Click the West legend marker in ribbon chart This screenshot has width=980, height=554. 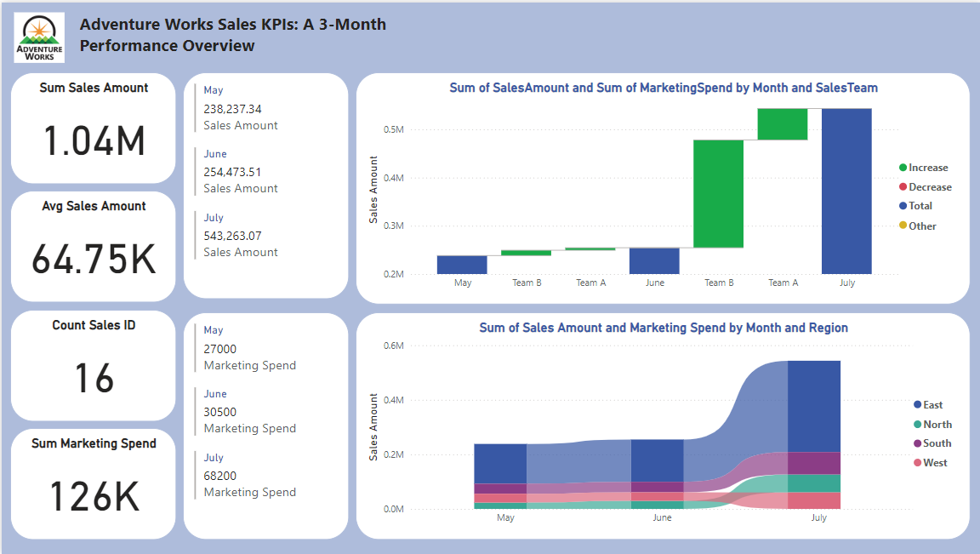point(918,463)
